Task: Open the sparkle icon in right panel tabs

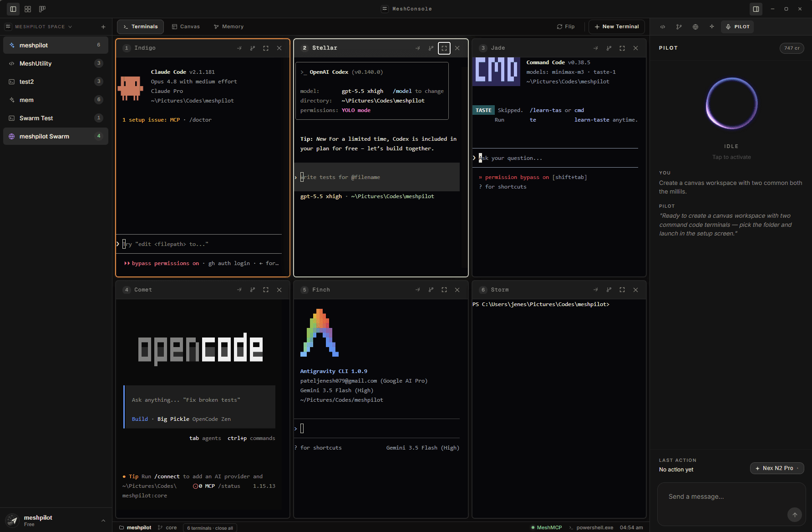Action: (712, 27)
